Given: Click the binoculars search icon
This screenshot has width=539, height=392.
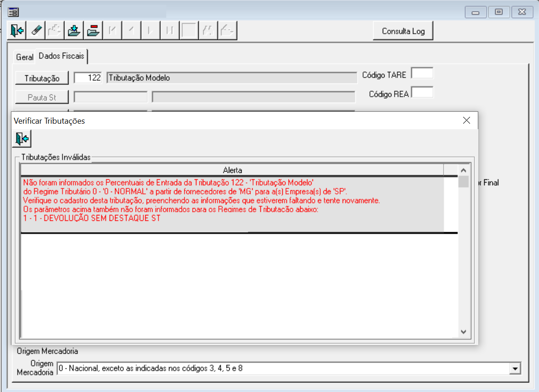Looking at the screenshot, I should click(208, 31).
